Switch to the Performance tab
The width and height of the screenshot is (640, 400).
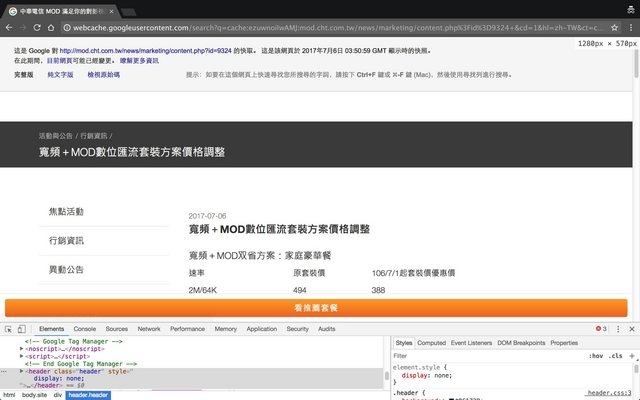tap(187, 329)
